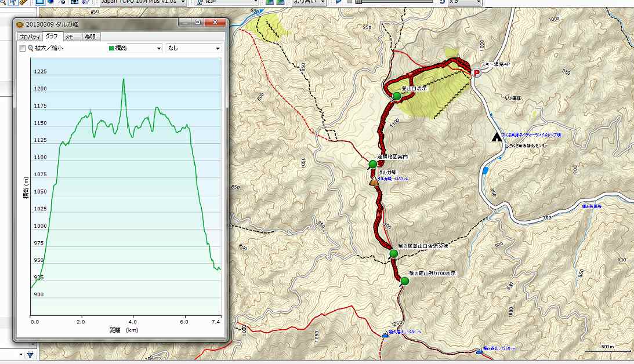
Task: Open the x5 playback speed dropdown
Action: coord(465,2)
